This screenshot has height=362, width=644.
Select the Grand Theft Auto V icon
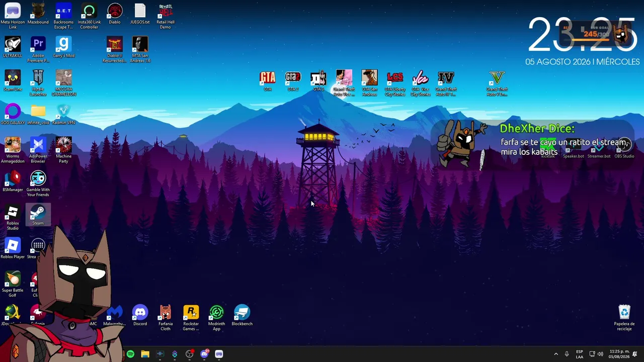[x=497, y=83]
